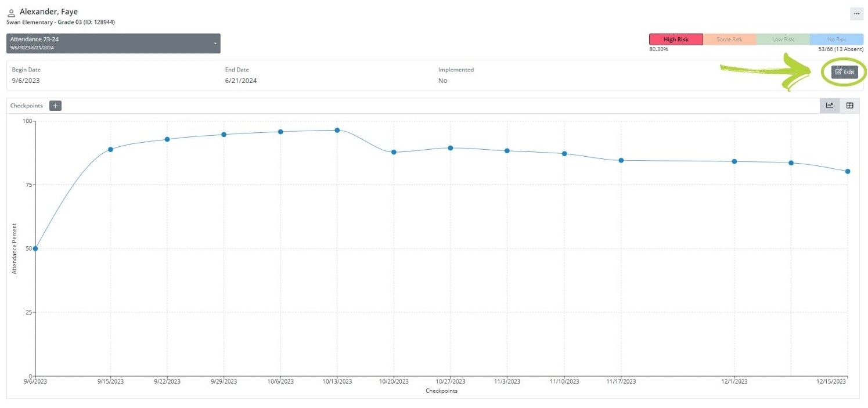Click the student profile icon

pyautogui.click(x=12, y=12)
